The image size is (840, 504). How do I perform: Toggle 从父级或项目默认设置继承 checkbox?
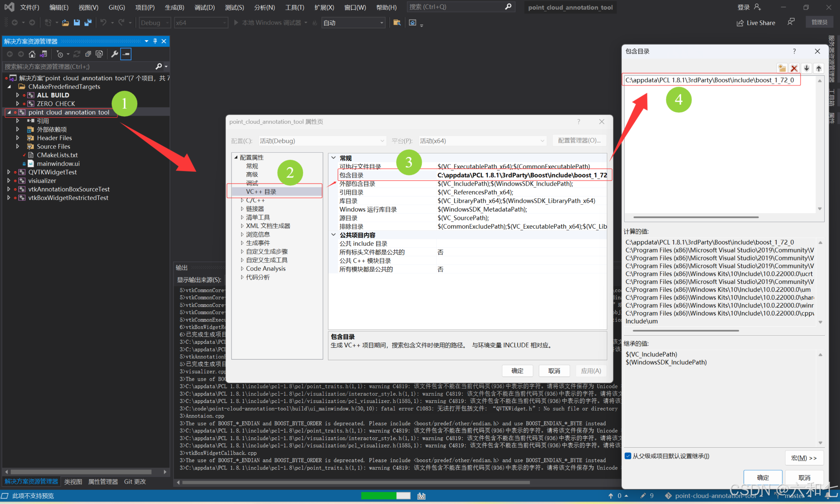click(628, 456)
